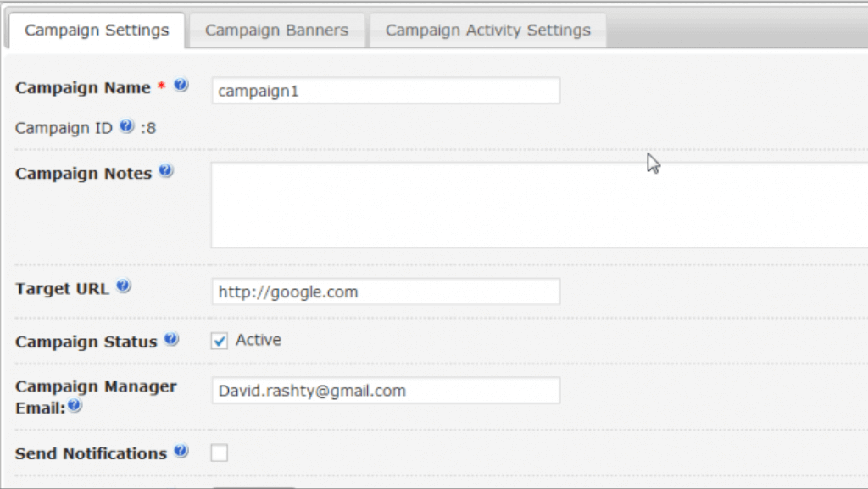This screenshot has height=489, width=868.
Task: Click help icon next to Campaign ID
Action: click(126, 127)
